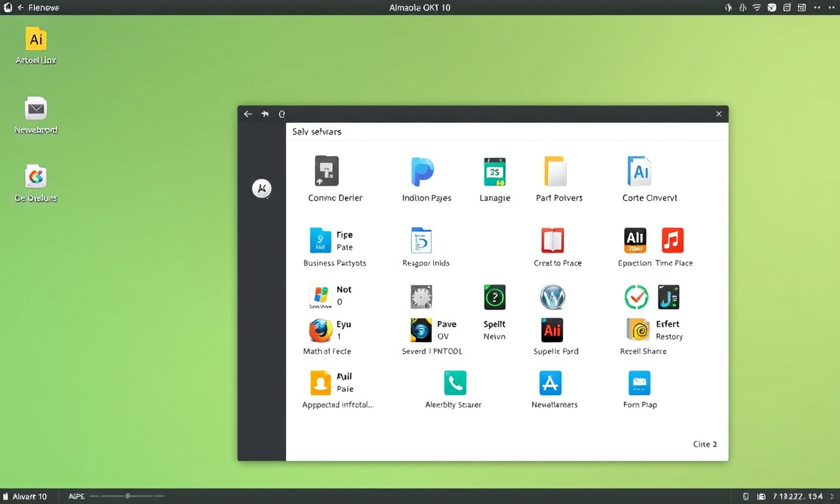Click the calendar grid tray icon in top bar
840x504 pixels.
(802, 8)
